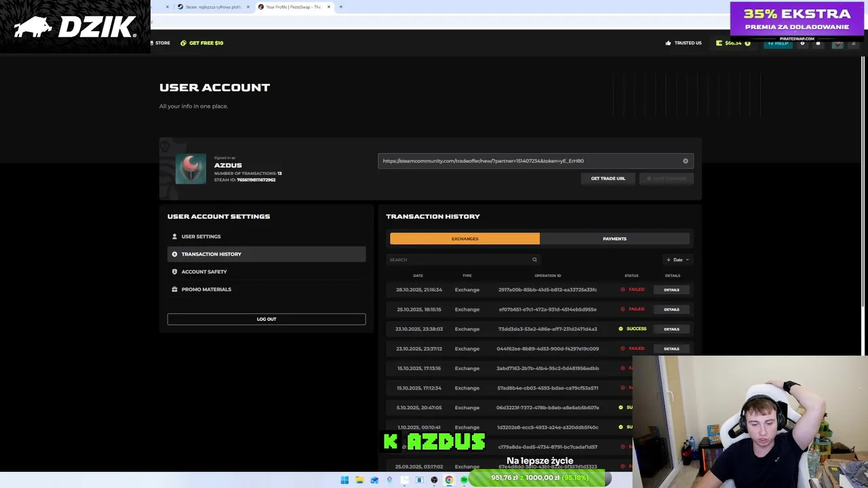Click the Promo Materials briefcase icon
Screen dimensions: 868x488
(174, 289)
